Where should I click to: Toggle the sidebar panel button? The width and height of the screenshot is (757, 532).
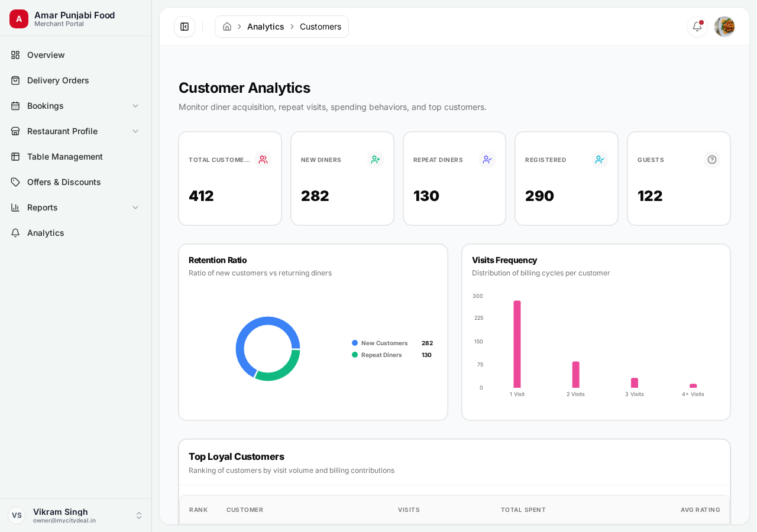(185, 27)
